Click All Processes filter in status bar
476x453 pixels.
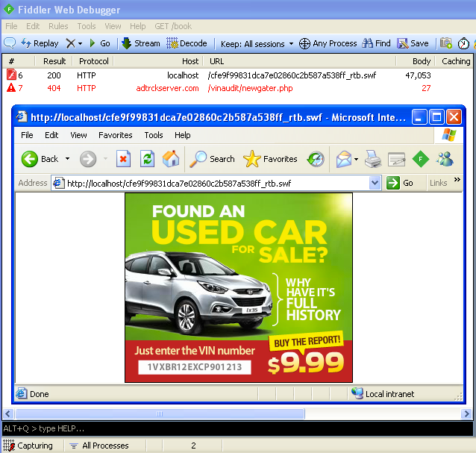tap(99, 446)
